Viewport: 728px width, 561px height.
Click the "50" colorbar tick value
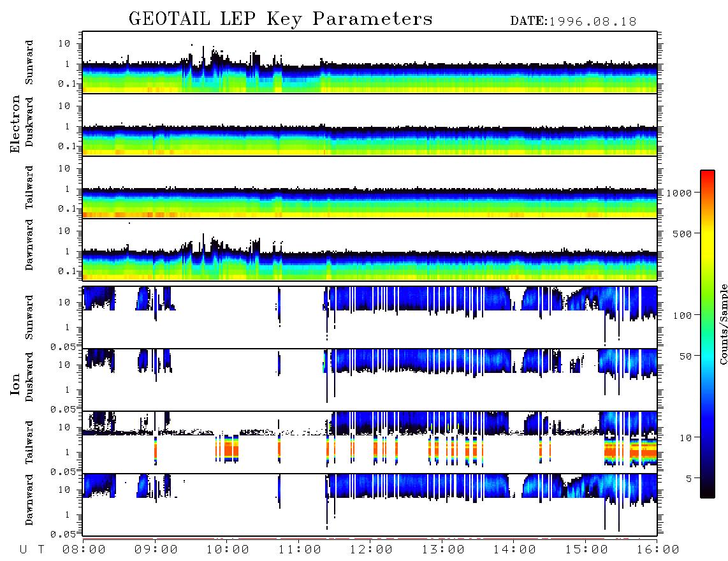tap(685, 356)
